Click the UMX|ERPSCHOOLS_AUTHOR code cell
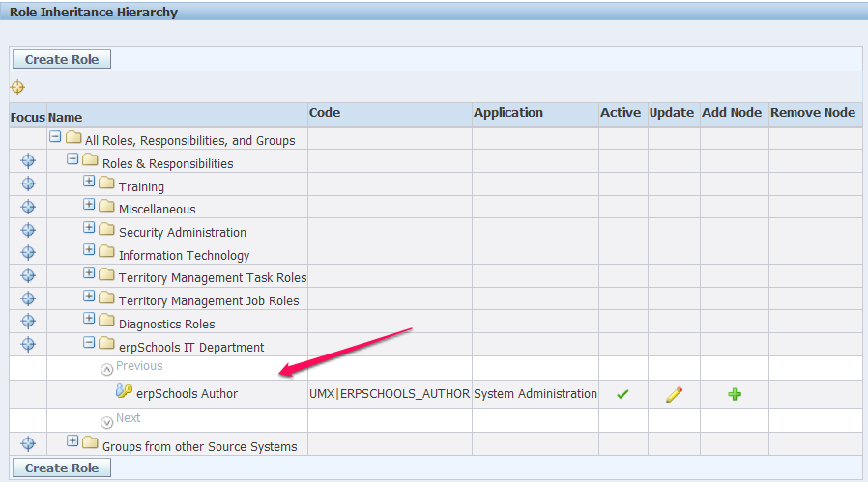Viewport: 868px width, 482px height. (x=390, y=393)
